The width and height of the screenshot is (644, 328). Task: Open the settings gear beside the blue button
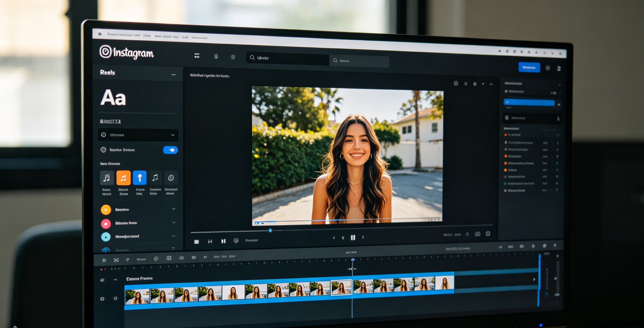[548, 68]
